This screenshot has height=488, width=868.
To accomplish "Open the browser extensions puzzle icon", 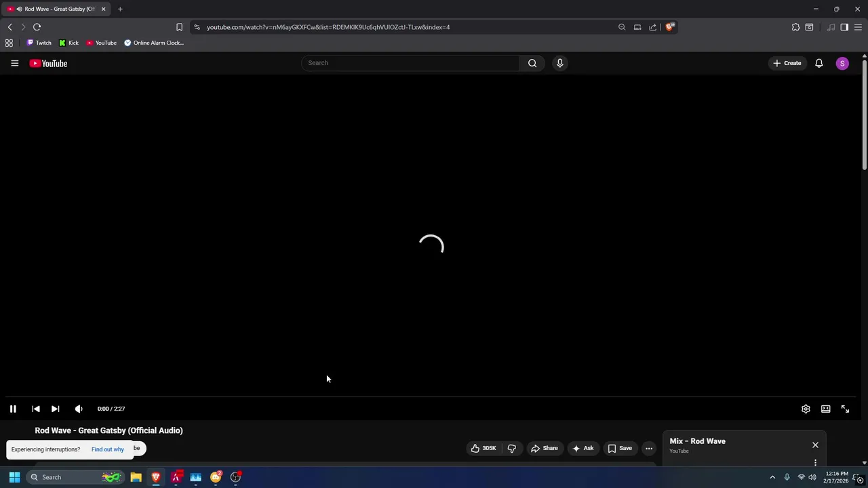I will 795,27.
